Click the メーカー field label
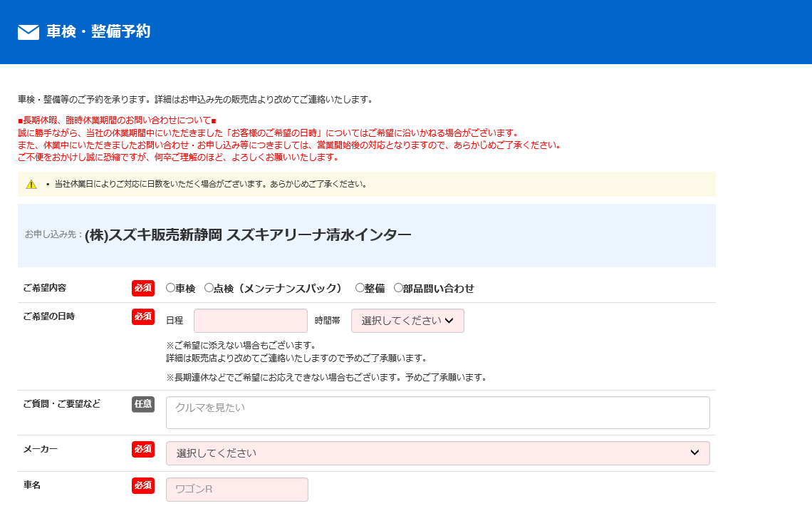This screenshot has width=812, height=506. [41, 449]
